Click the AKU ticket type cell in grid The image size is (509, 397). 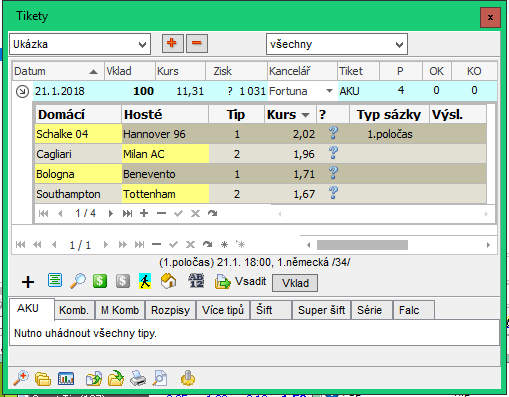358,91
